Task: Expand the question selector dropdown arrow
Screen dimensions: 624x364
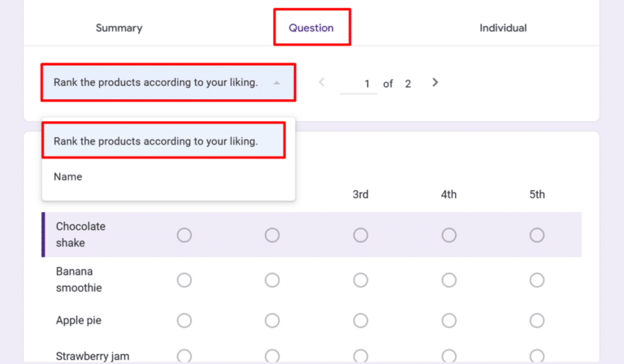Action: (276, 83)
